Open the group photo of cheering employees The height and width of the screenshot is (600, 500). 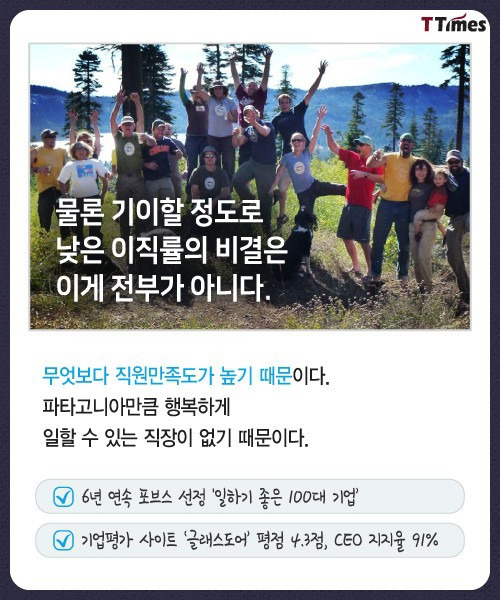click(250, 186)
